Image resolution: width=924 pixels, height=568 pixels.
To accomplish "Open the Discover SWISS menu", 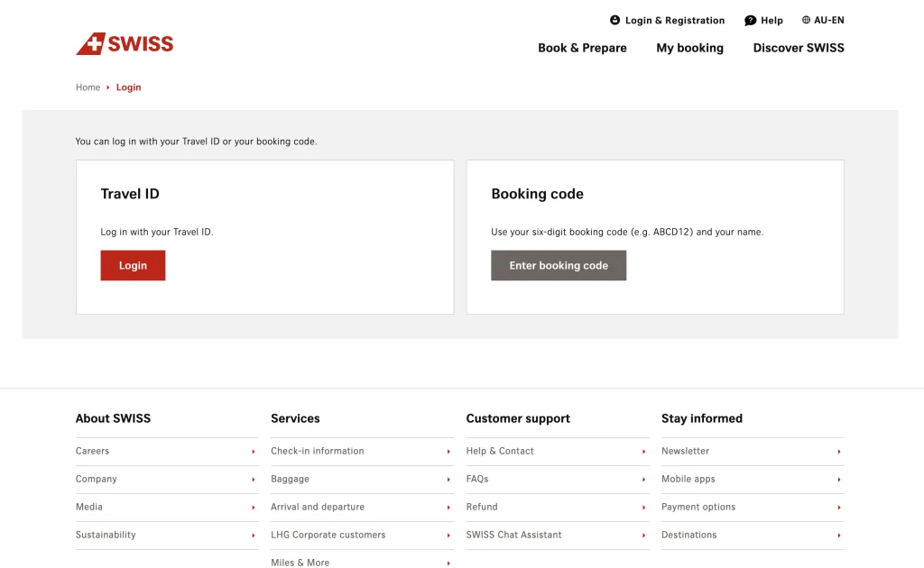I will coord(799,48).
